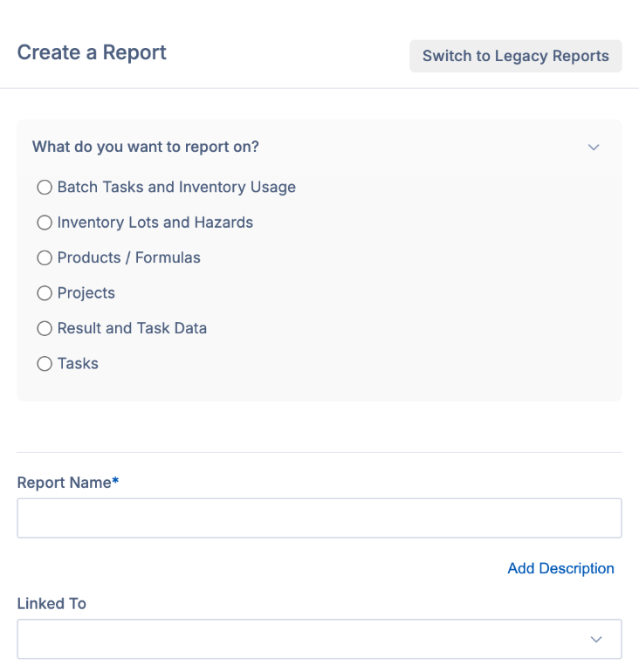
Task: Click the 'Result and Task Data' label text
Action: click(x=132, y=329)
